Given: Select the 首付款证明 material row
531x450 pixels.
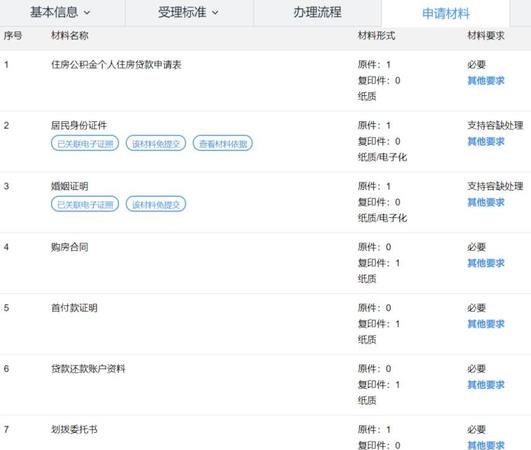Looking at the screenshot, I should click(x=266, y=324).
